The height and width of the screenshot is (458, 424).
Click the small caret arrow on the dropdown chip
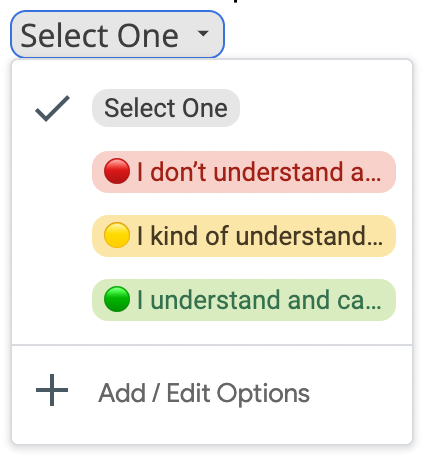click(x=203, y=33)
